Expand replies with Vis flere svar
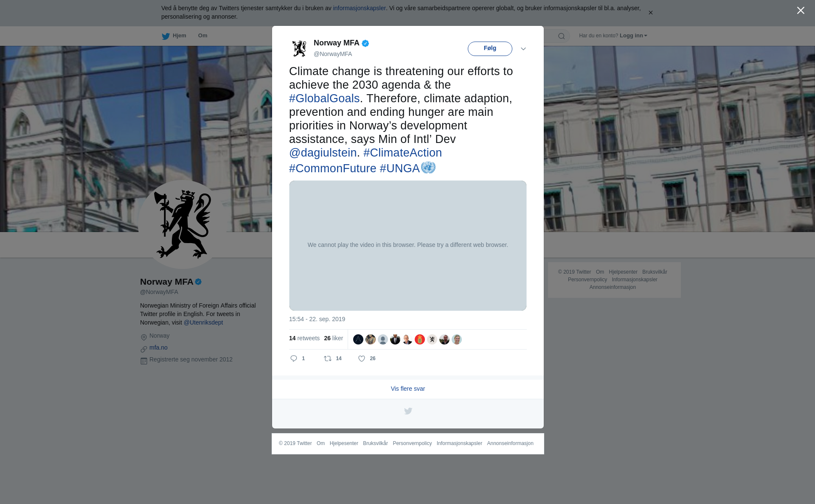The height and width of the screenshot is (504, 815). (x=407, y=389)
